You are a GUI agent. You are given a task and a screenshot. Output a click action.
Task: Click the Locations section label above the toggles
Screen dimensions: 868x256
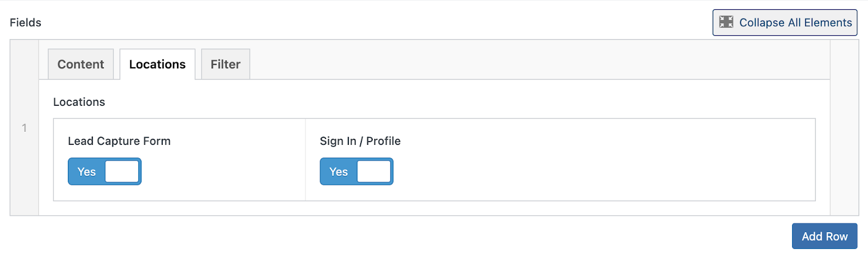79,102
